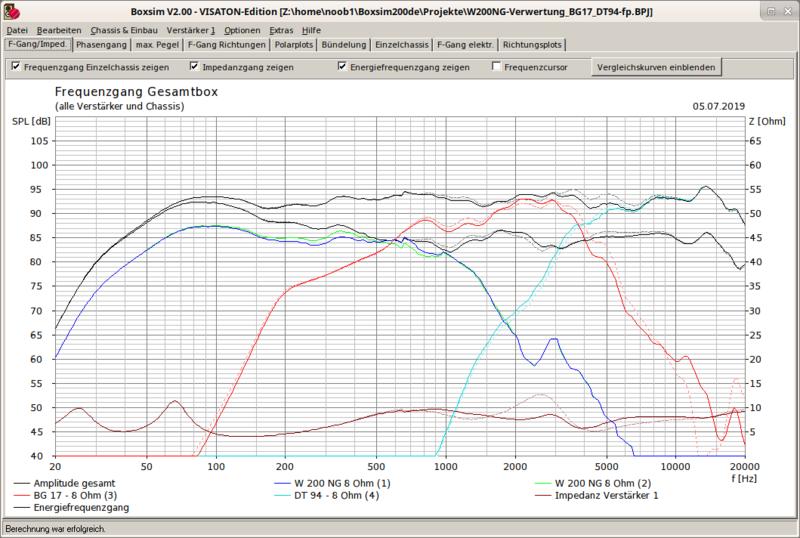
Task: Click the close window button
Action: pos(788,11)
